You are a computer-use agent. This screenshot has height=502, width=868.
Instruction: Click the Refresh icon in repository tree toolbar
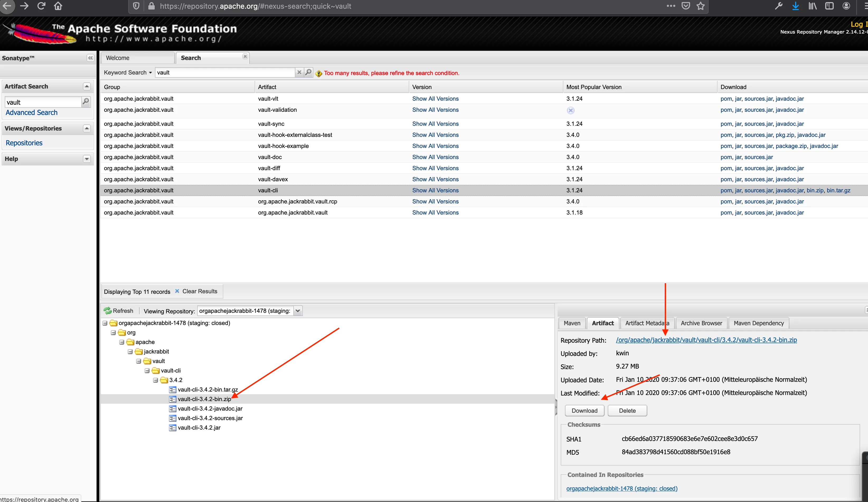(108, 311)
